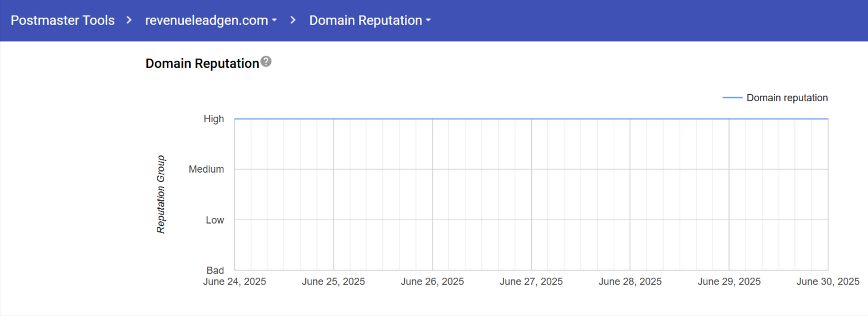Image resolution: width=868 pixels, height=316 pixels.
Task: Select the June 25, 2025 date label
Action: 333,282
